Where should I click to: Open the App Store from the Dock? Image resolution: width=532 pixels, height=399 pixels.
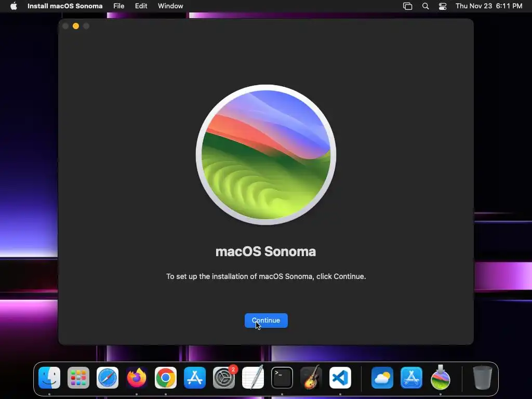point(195,378)
